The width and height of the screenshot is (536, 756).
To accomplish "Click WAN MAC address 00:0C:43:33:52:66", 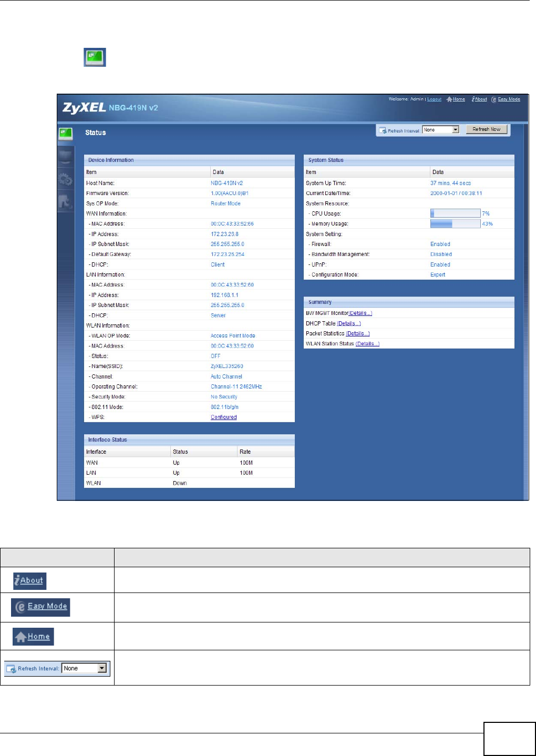I will [x=232, y=224].
